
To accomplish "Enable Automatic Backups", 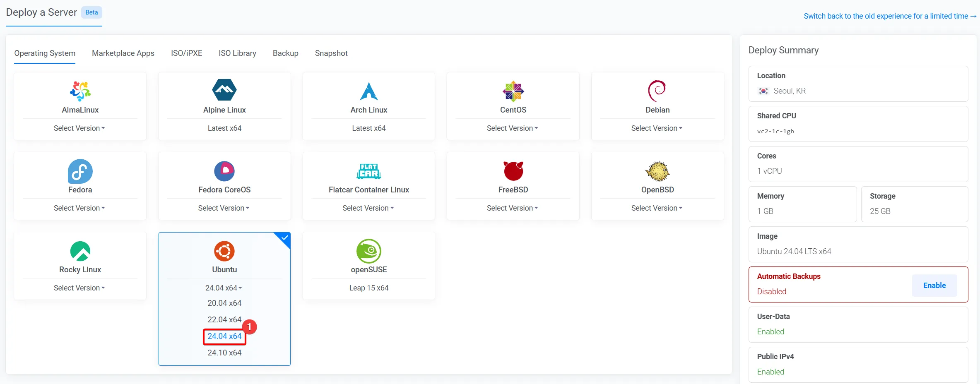I will (934, 286).
